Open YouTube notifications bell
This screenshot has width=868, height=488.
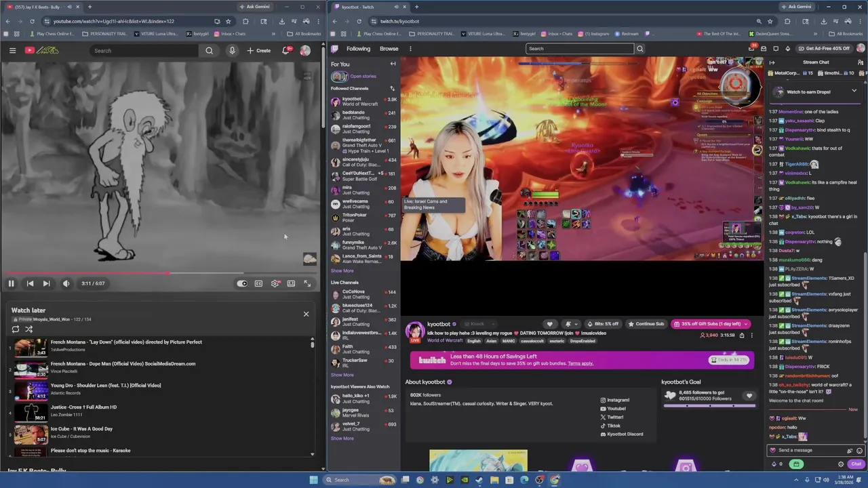286,50
